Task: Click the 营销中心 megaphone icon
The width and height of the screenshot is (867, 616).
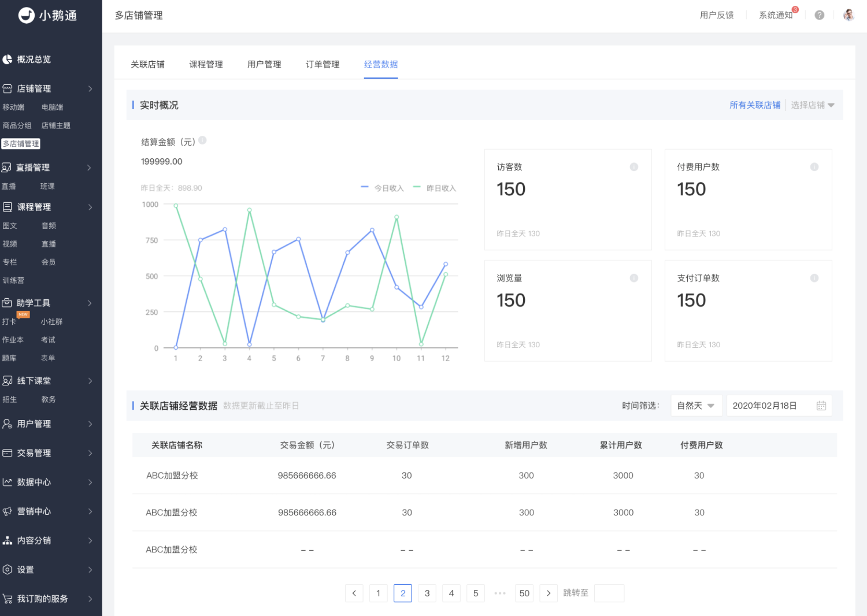Action: (8, 511)
